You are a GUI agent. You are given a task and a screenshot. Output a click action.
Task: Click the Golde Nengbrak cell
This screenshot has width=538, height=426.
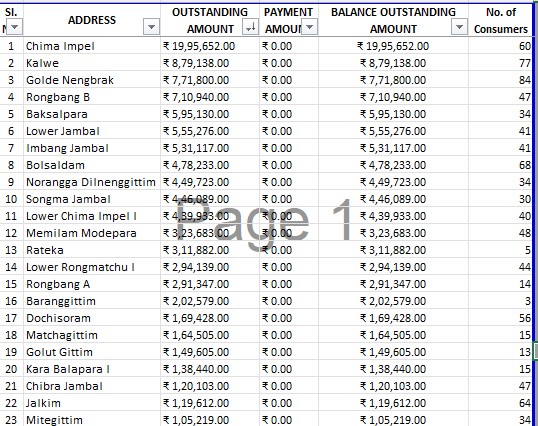click(x=92, y=80)
